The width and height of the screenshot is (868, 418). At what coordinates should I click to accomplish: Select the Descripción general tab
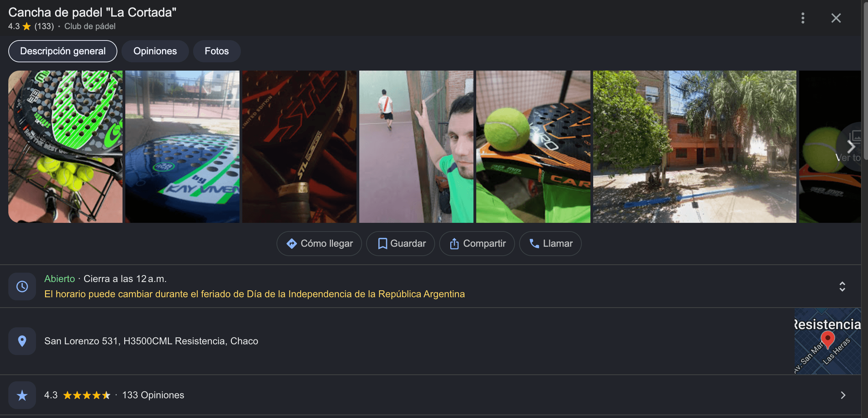(x=63, y=51)
